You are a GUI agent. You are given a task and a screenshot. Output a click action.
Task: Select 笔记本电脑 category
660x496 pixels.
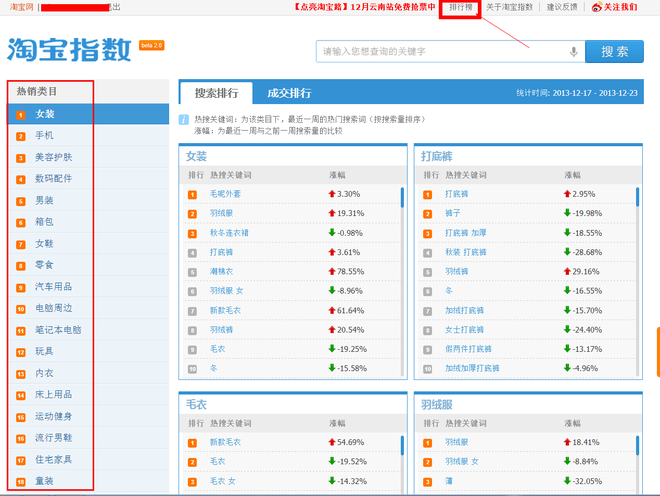pos(88,330)
